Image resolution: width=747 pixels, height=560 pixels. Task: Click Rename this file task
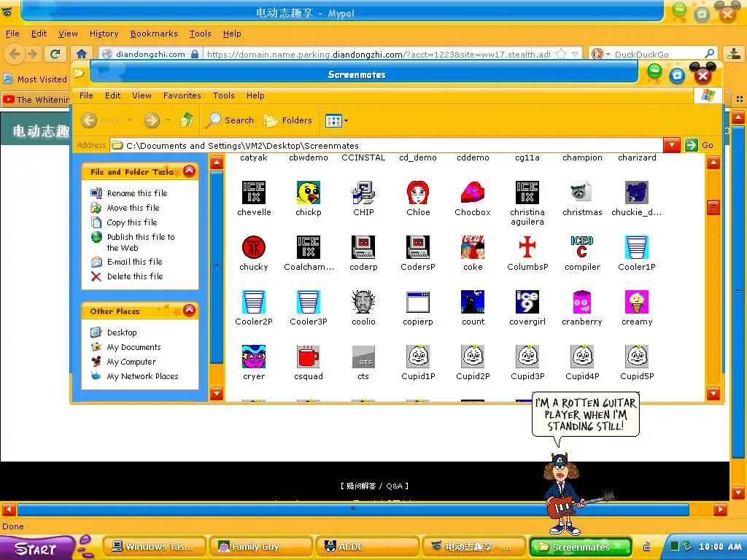point(136,192)
